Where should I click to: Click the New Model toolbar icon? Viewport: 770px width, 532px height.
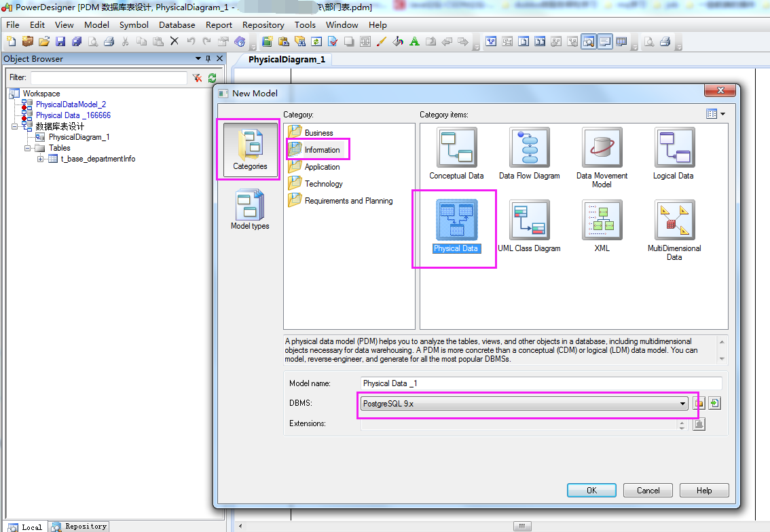click(12, 41)
